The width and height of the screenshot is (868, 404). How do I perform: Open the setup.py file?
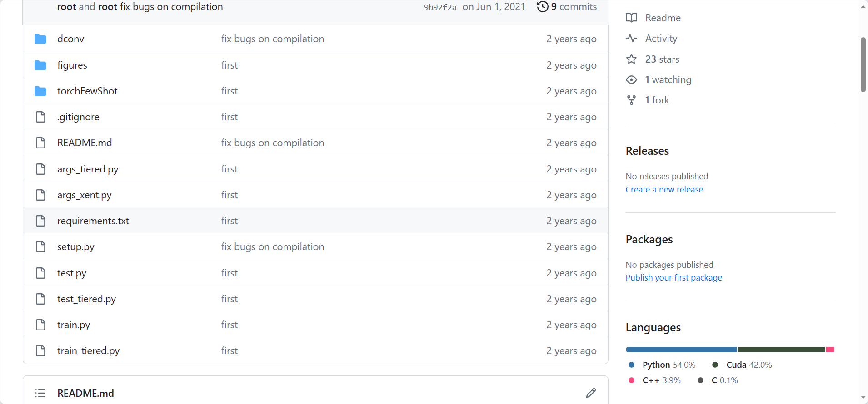[x=76, y=247]
